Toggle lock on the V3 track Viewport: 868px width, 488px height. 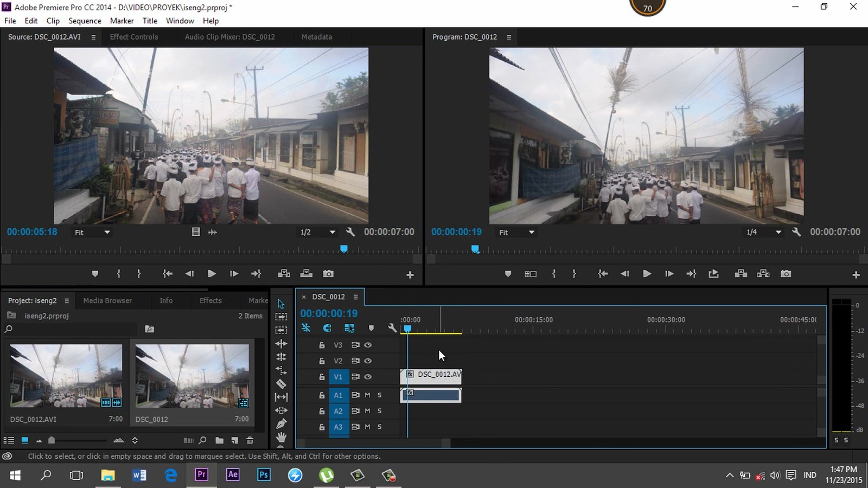point(322,345)
